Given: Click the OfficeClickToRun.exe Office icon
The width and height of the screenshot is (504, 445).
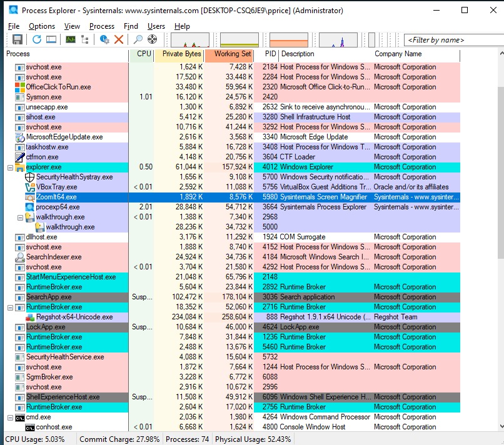Looking at the screenshot, I should click(x=20, y=87).
